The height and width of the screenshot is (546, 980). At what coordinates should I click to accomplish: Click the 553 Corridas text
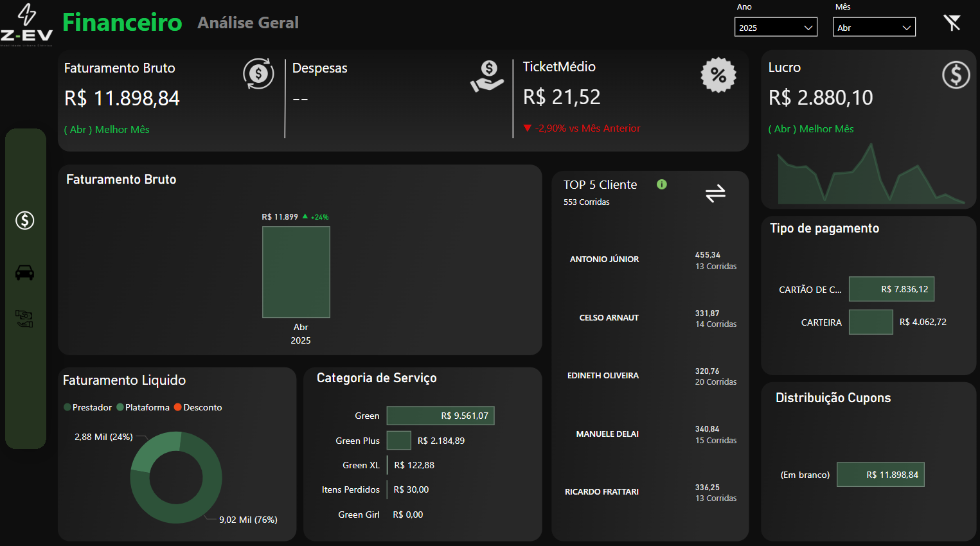coord(587,202)
